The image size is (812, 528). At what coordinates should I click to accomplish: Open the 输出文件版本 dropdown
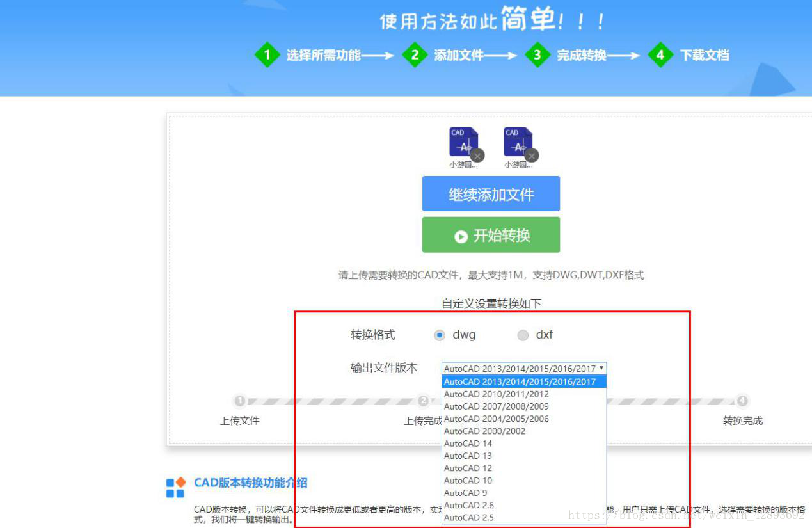[x=524, y=369]
